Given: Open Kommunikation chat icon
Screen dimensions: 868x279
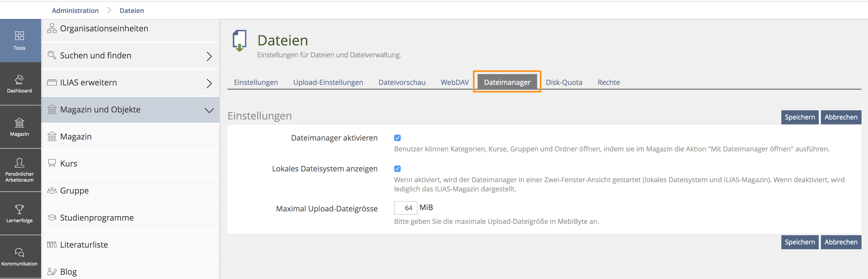Looking at the screenshot, I should pyautogui.click(x=19, y=253).
